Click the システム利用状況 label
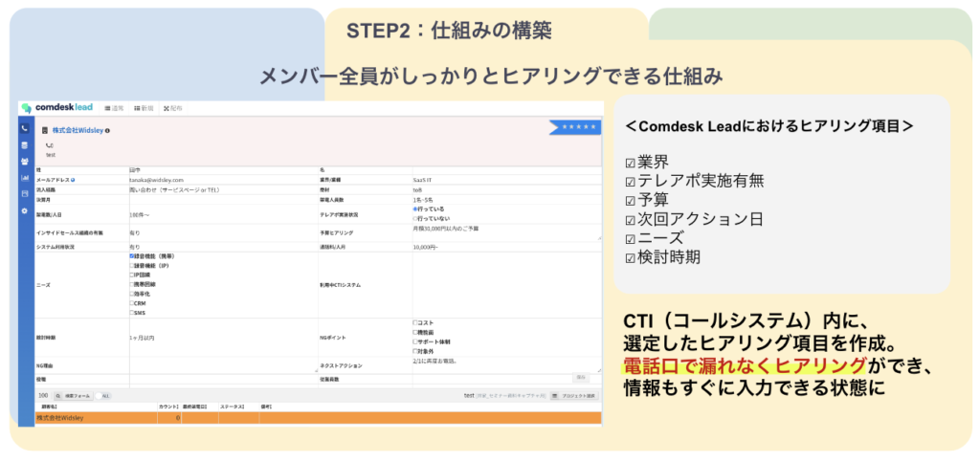The image size is (980, 462). pos(56,247)
